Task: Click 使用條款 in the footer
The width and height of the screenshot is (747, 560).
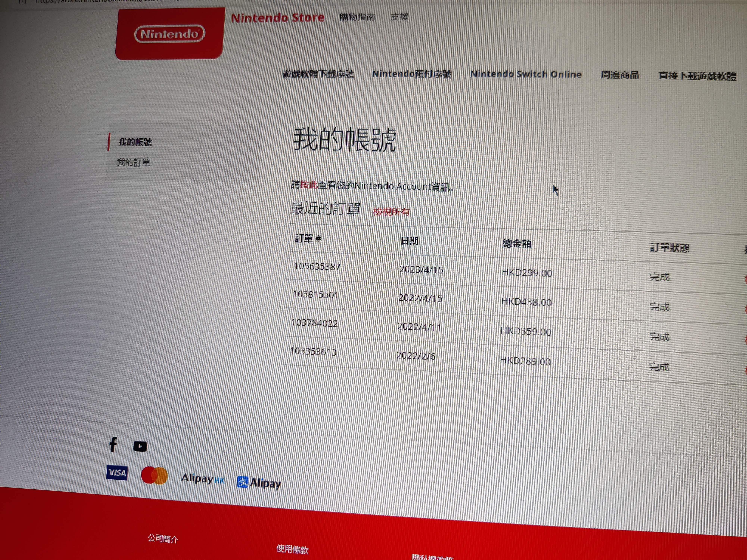Action: pos(292,549)
